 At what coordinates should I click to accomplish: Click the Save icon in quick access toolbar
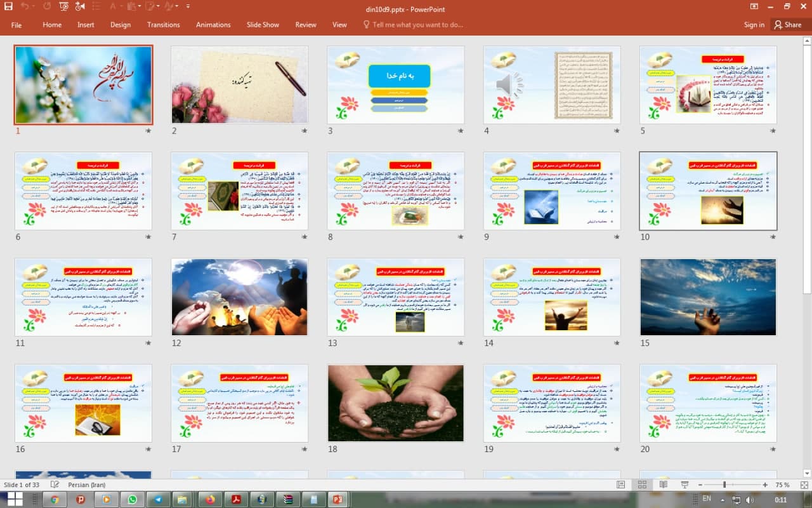click(x=8, y=6)
